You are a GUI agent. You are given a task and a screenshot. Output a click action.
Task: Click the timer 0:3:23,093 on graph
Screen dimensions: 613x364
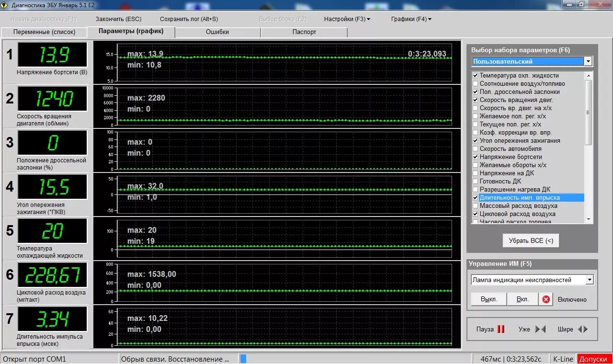[x=427, y=54]
